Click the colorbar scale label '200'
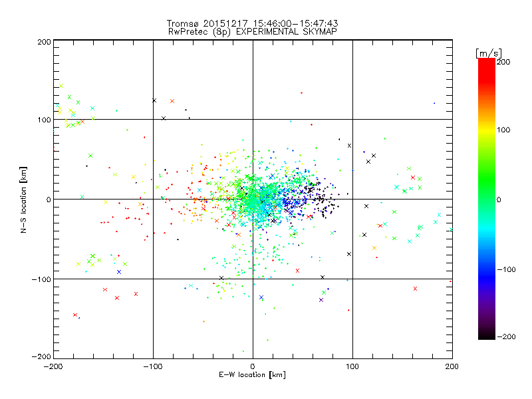The image size is (532, 399). tap(503, 62)
